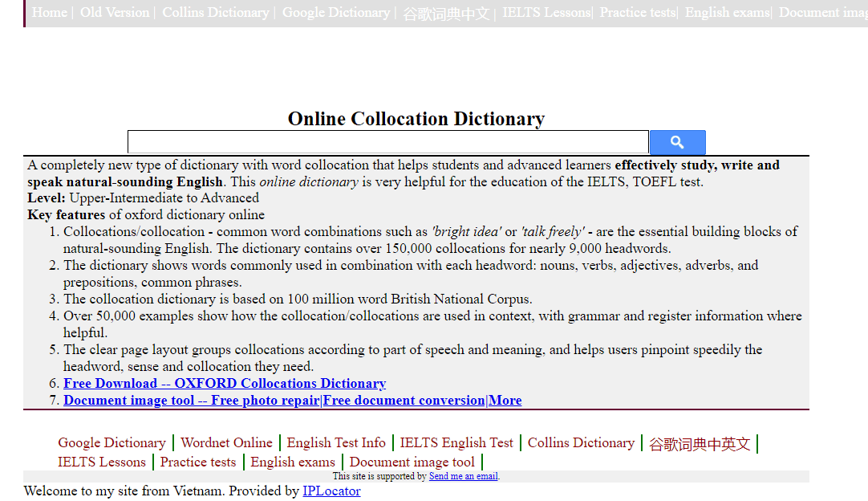This screenshot has width=868, height=501.
Task: Open the Wordnet Online footer link
Action: tap(226, 443)
